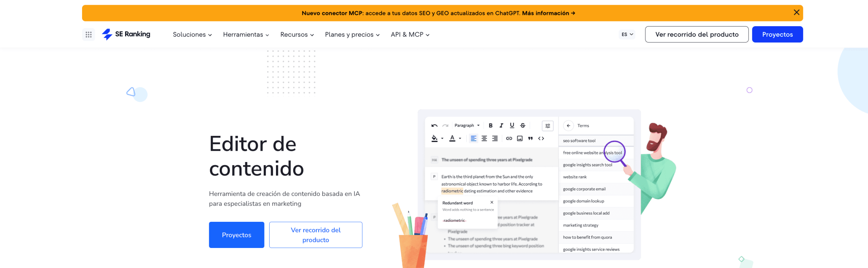Screen dimensions: 868x268
Task: Click the Editor de contenido headline
Action: [257, 156]
